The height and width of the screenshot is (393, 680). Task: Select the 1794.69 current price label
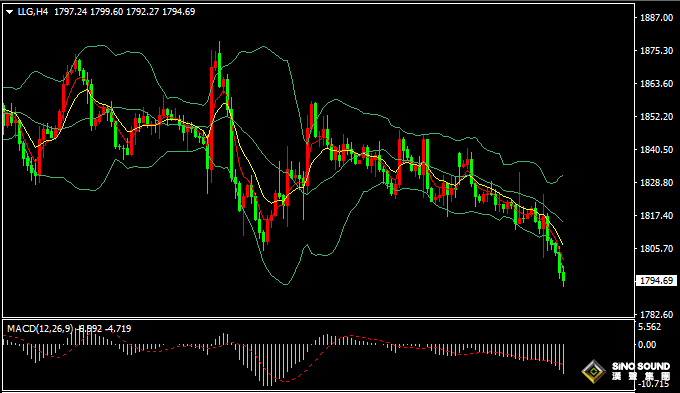click(657, 281)
